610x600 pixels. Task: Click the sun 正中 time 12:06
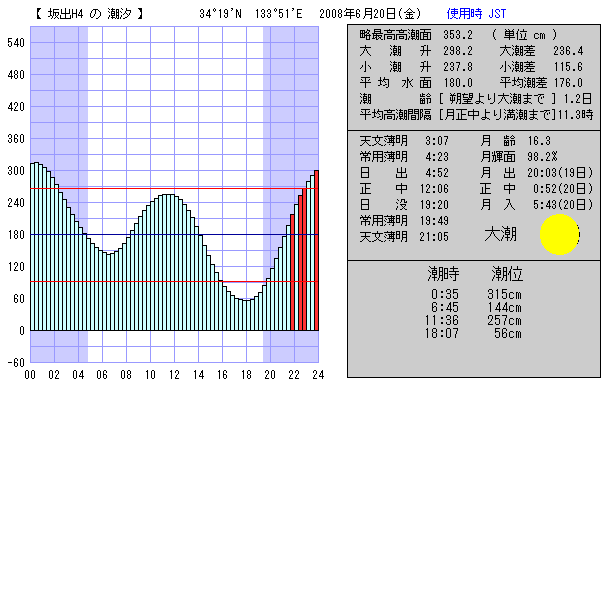[x=434, y=189]
